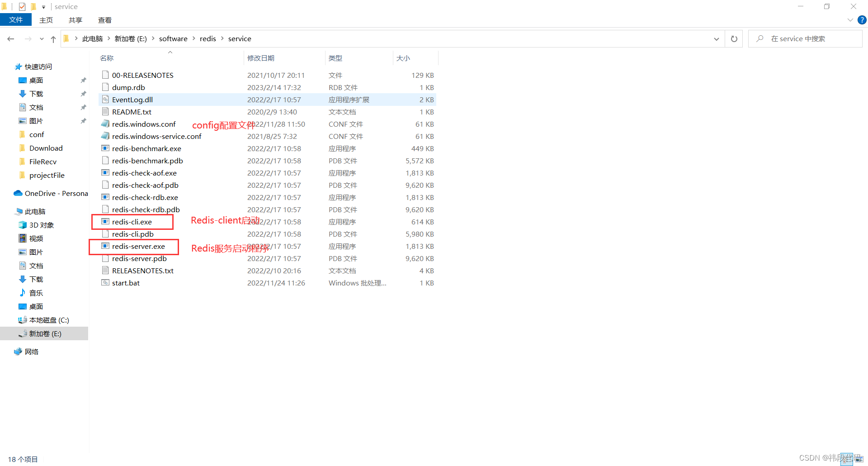Click 此电脑 in the address breadcrumb
This screenshot has width=868, height=466.
pos(93,39)
